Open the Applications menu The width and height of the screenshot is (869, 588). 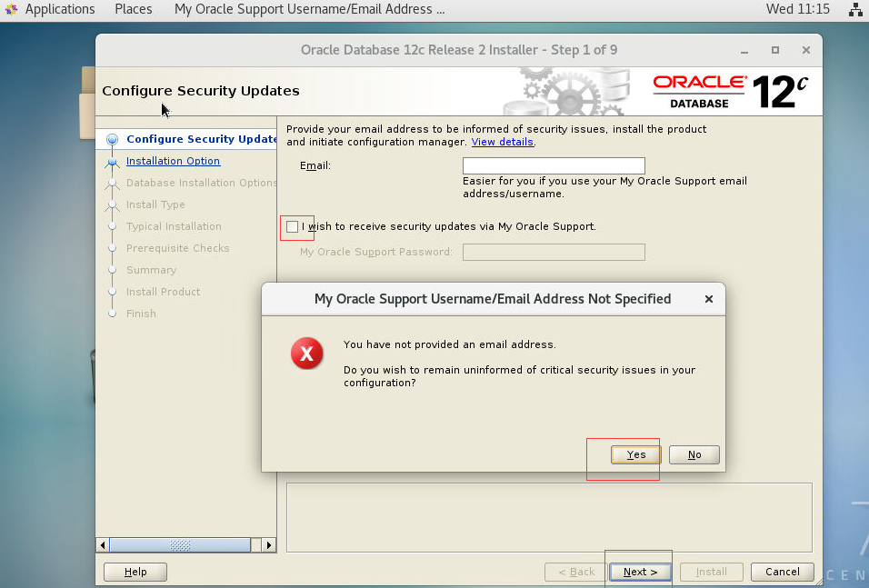tap(60, 9)
